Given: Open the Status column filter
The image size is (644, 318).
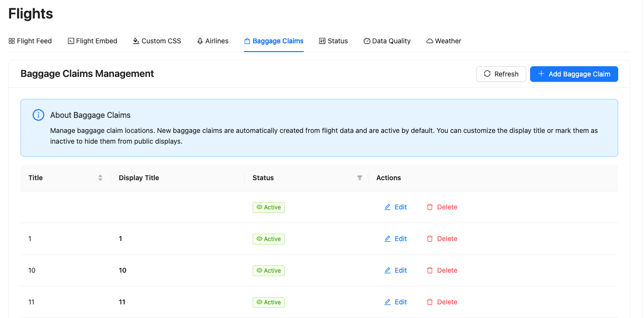Looking at the screenshot, I should 360,178.
